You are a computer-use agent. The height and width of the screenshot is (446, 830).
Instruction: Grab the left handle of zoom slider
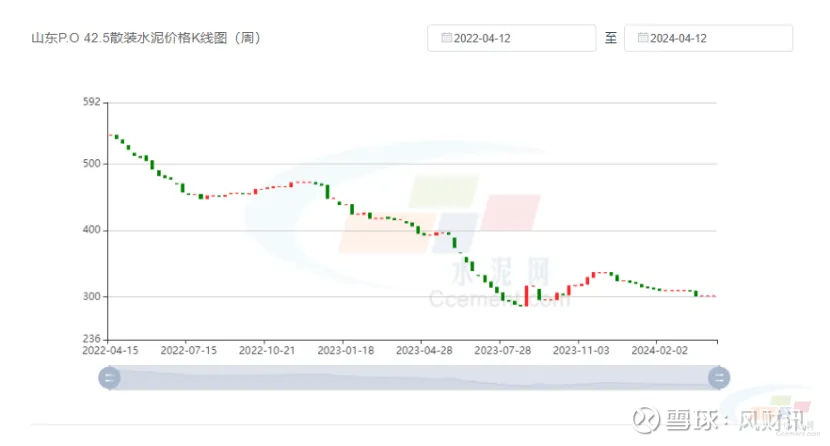pos(110,378)
